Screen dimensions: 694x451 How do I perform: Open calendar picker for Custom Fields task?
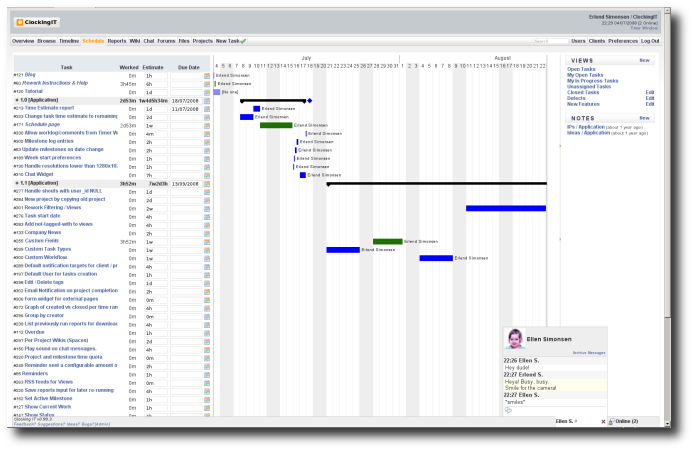207,242
